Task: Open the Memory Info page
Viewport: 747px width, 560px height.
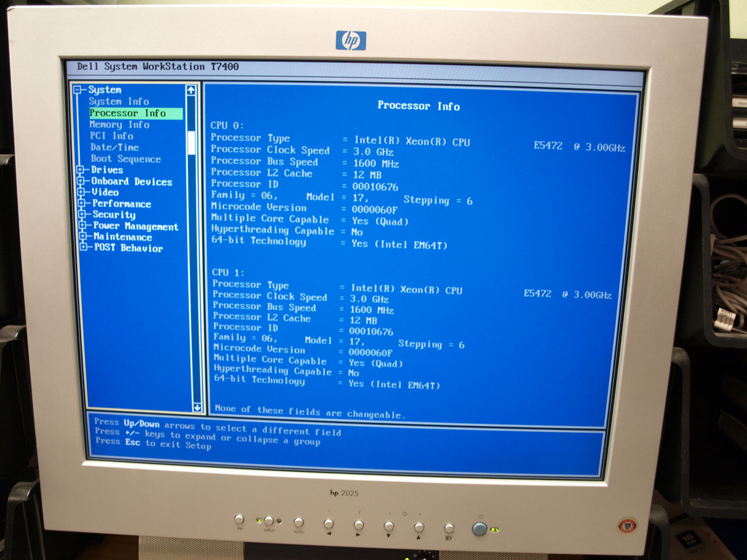Action: click(x=120, y=125)
